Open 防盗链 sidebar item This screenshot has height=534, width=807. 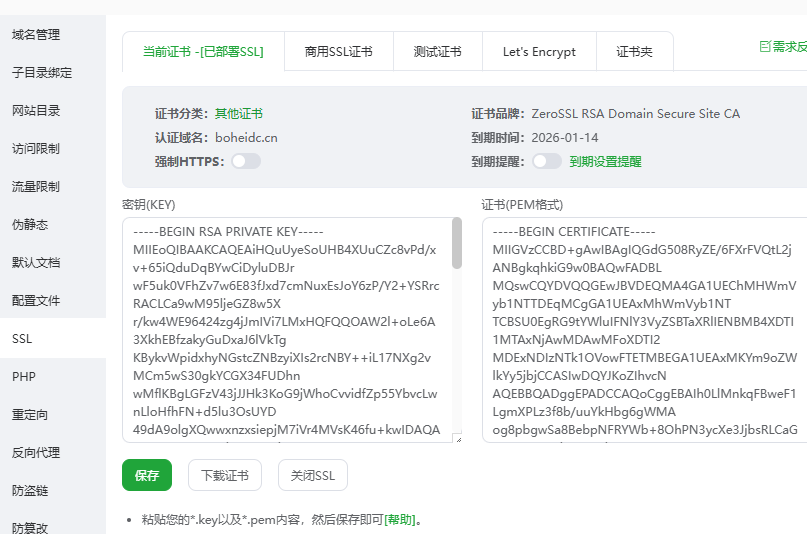[30, 491]
